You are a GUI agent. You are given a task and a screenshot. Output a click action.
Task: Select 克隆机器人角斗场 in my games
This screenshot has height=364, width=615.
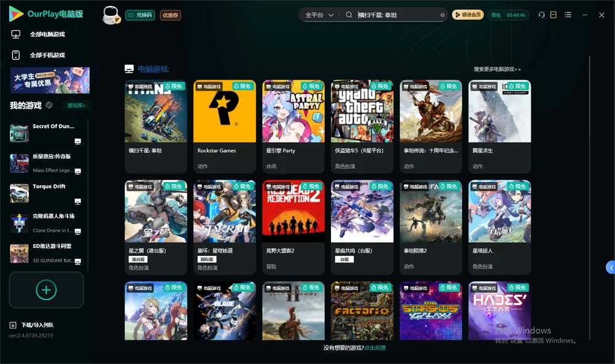[x=46, y=223]
